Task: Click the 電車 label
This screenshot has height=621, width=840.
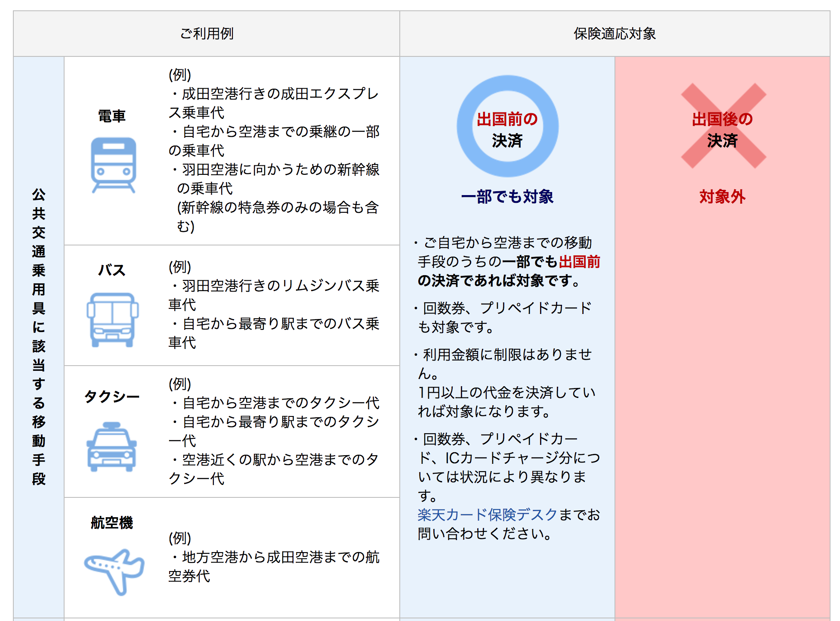Action: tap(111, 116)
